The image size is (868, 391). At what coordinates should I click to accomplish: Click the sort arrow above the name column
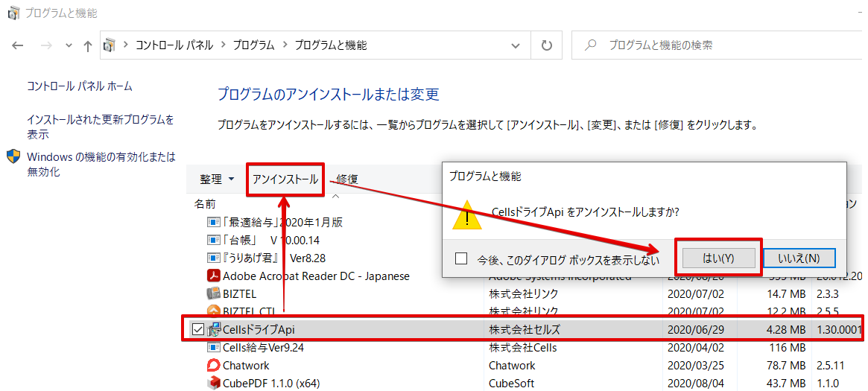[335, 195]
